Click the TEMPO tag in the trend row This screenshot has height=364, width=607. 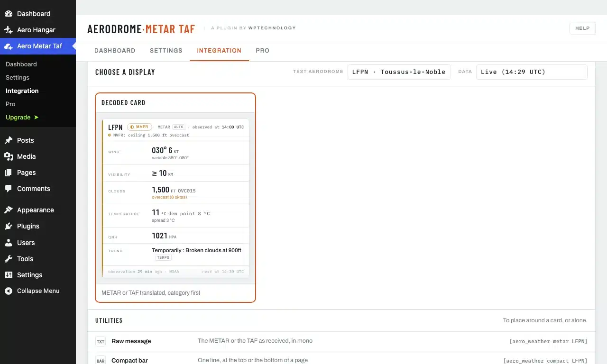click(163, 257)
